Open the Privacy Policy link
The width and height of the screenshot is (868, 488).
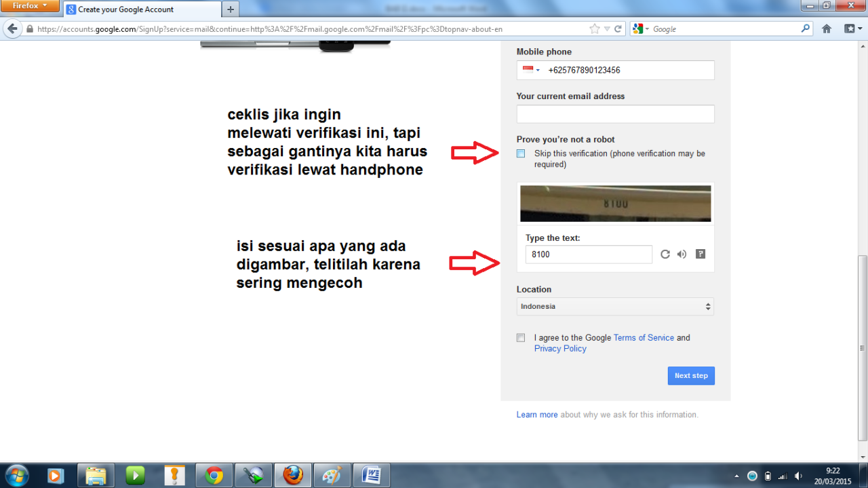click(x=560, y=348)
